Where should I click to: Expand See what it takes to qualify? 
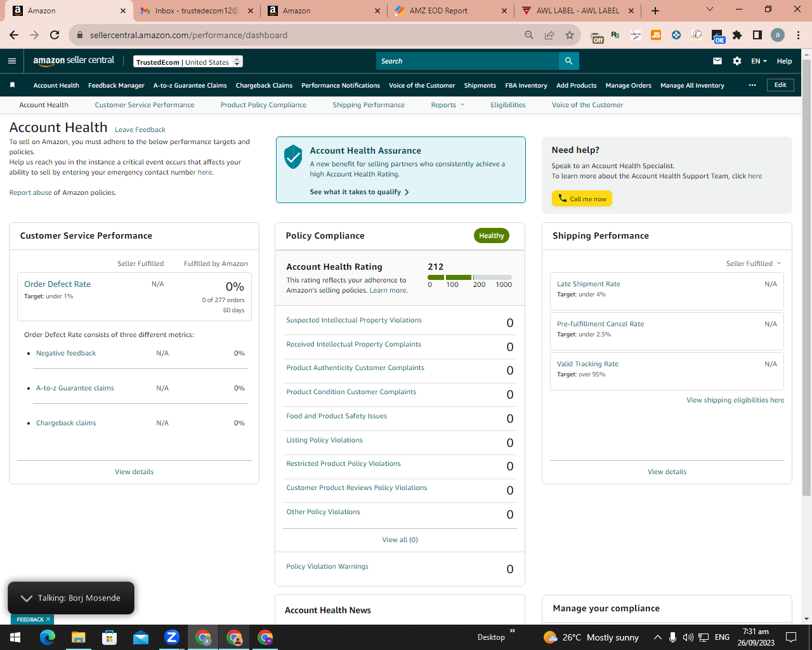(x=359, y=192)
